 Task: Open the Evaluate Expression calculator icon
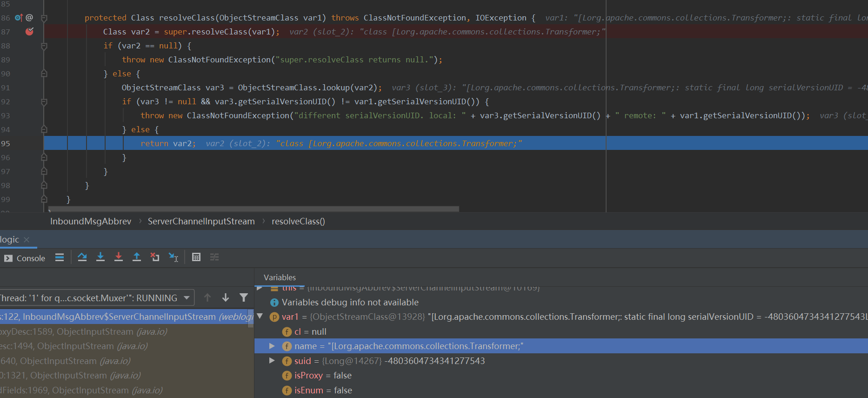[x=196, y=257]
